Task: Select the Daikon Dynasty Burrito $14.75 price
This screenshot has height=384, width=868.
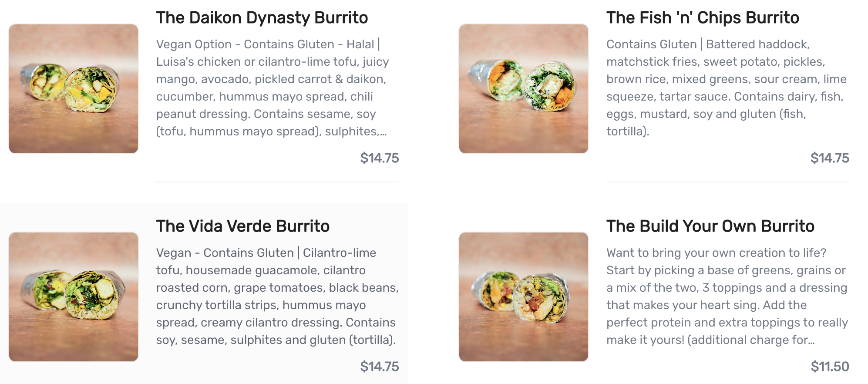Action: point(379,158)
